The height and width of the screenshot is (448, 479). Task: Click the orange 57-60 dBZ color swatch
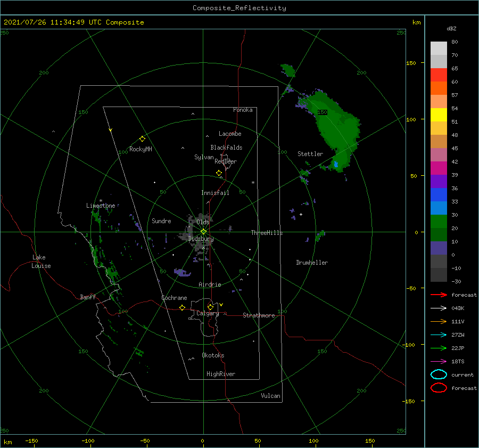coord(439,88)
